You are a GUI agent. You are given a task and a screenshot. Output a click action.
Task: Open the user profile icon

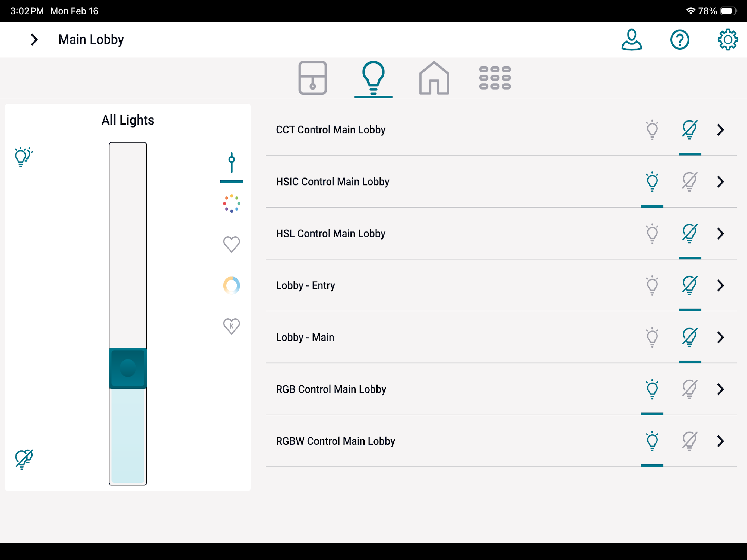tap(632, 40)
